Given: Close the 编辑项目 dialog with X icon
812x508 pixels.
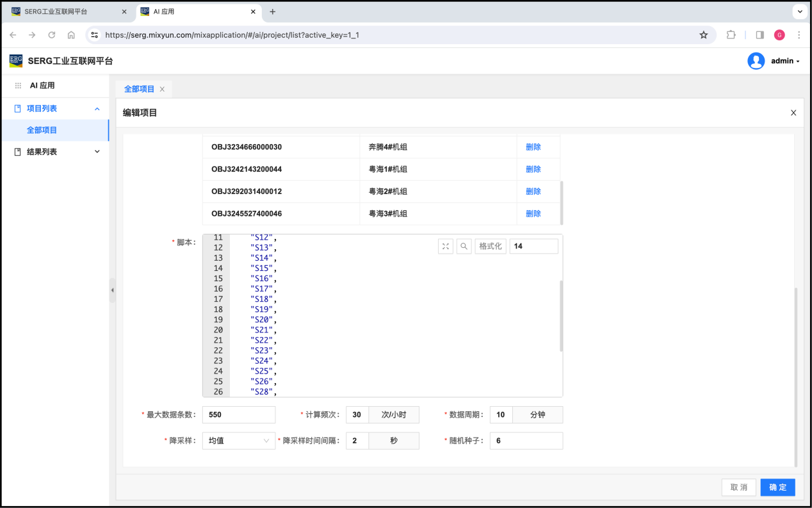Looking at the screenshot, I should 793,113.
